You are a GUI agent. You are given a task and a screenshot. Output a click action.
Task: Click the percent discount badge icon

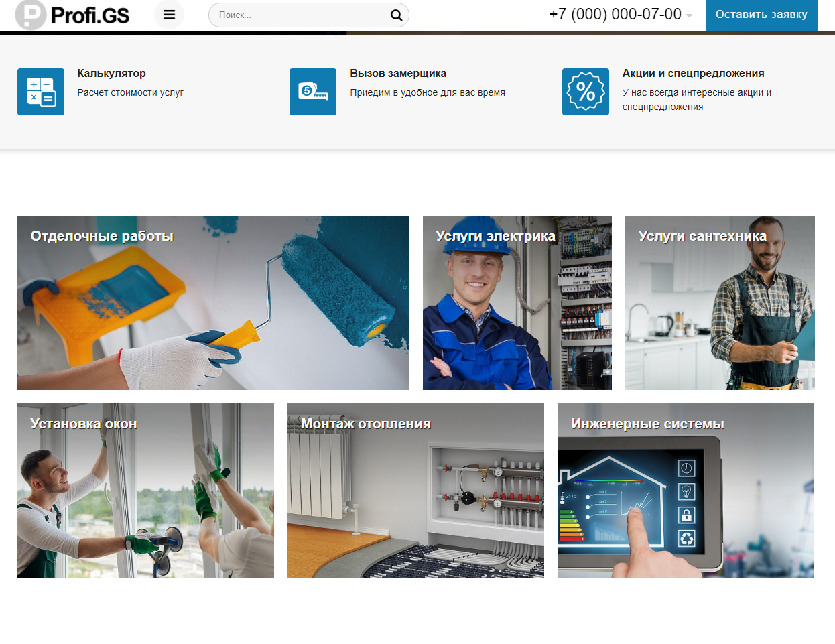pyautogui.click(x=585, y=92)
